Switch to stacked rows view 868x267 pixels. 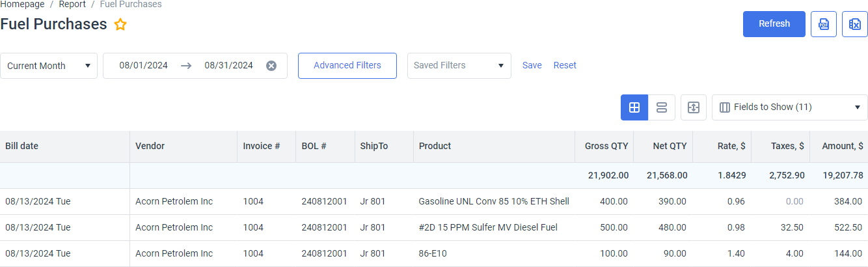pyautogui.click(x=662, y=107)
